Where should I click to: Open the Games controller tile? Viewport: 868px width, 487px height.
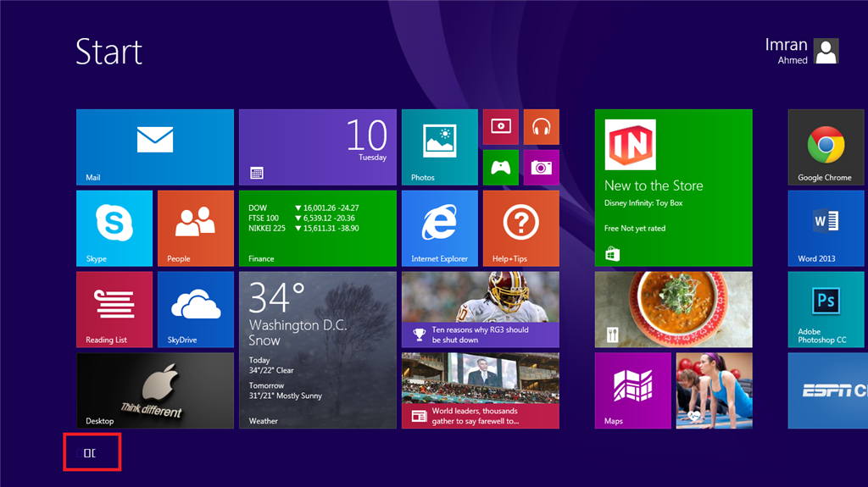pos(500,167)
